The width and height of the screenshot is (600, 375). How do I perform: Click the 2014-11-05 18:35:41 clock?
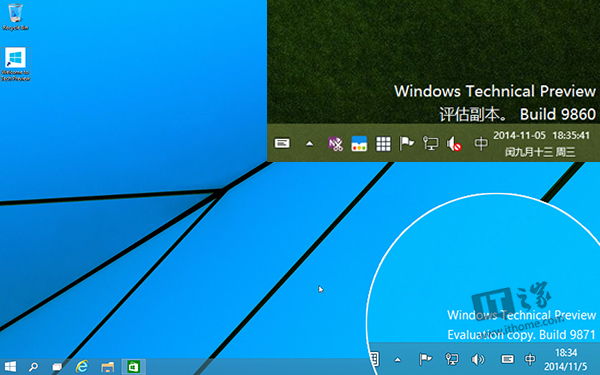coord(541,143)
